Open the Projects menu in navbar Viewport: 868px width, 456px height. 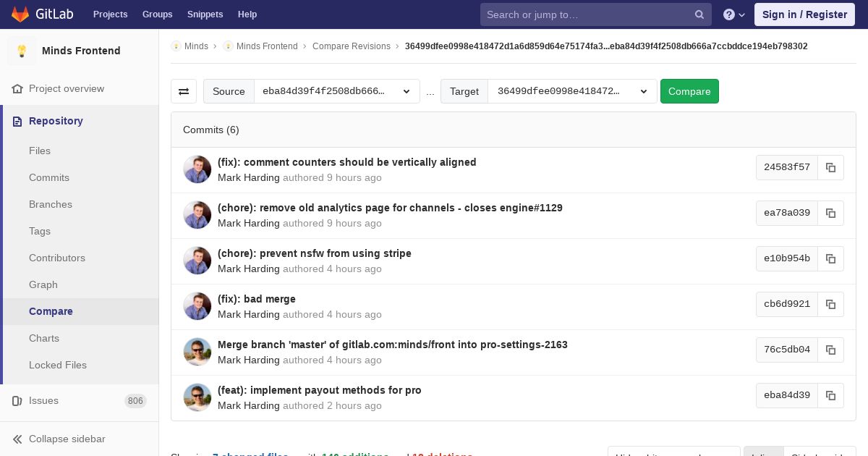[110, 14]
